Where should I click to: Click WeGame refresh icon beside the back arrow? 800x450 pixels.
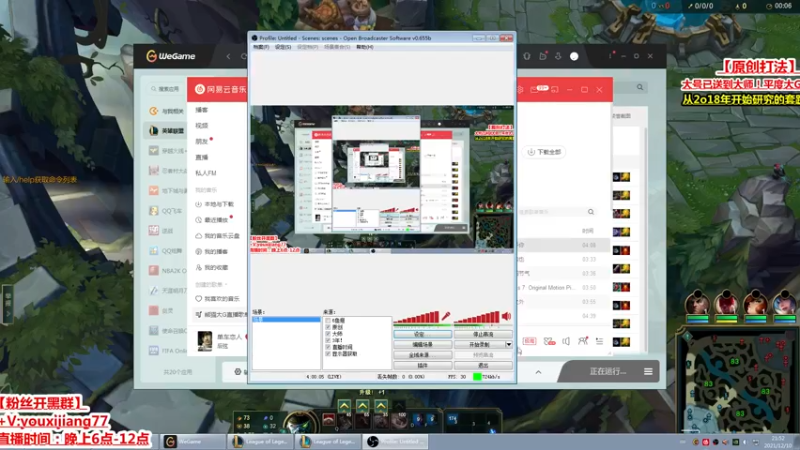tap(244, 56)
